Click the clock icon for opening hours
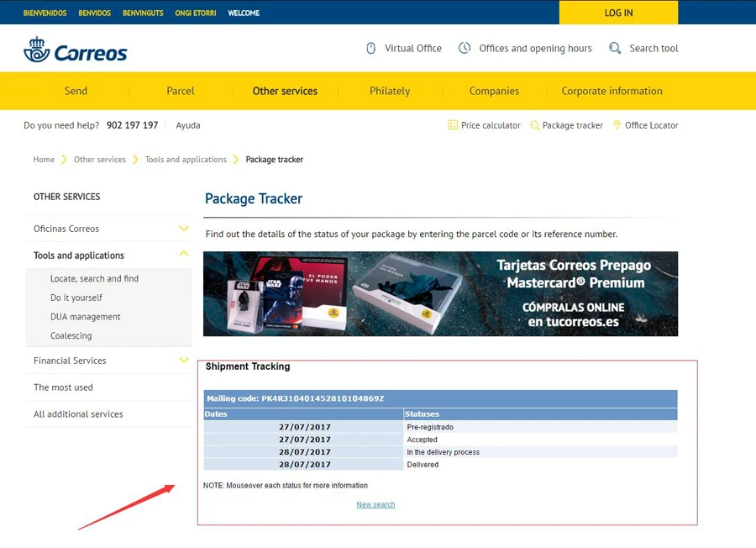 [x=465, y=48]
